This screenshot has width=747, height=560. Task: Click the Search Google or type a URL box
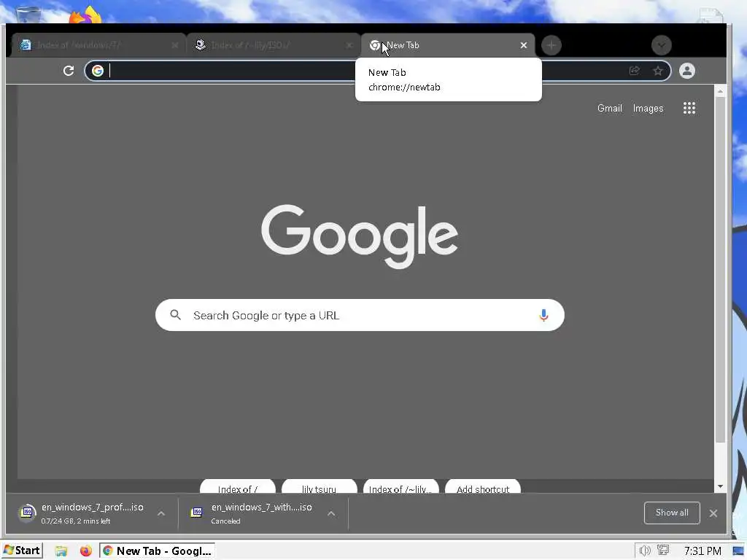pyautogui.click(x=360, y=315)
